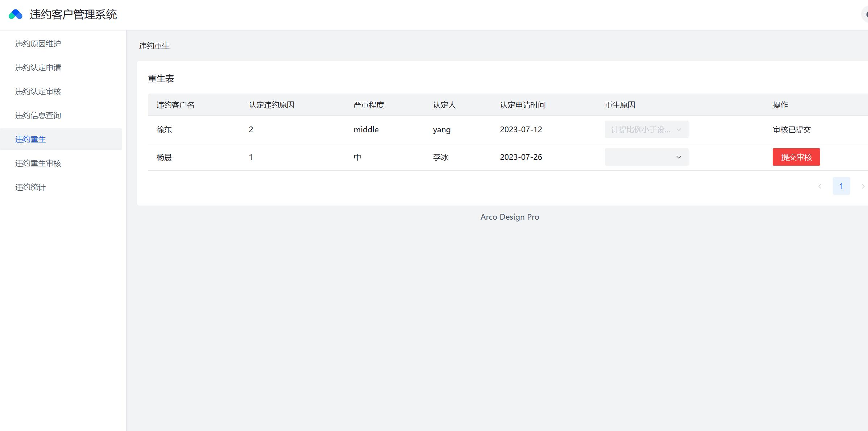Viewport: 868px width, 431px height.
Task: Click the blue-green app logo icon
Action: pos(16,14)
